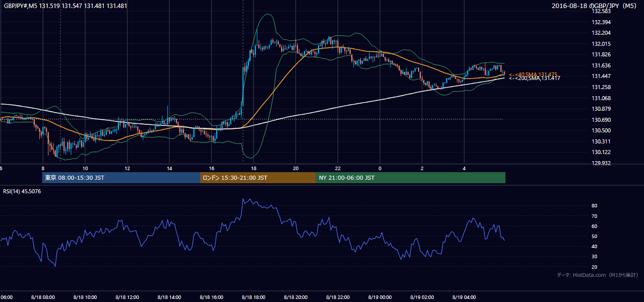Image resolution: width=644 pixels, height=302 pixels.
Task: Click RSI scale value 60
Action: click(594, 226)
